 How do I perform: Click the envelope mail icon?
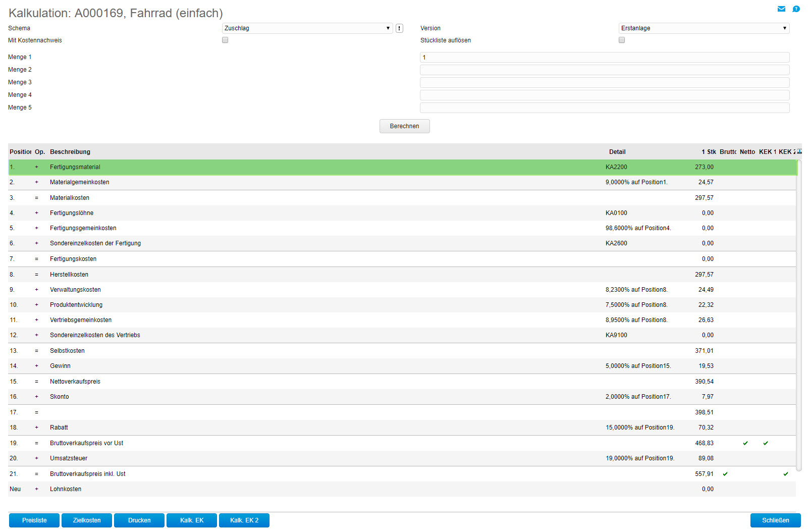click(781, 9)
